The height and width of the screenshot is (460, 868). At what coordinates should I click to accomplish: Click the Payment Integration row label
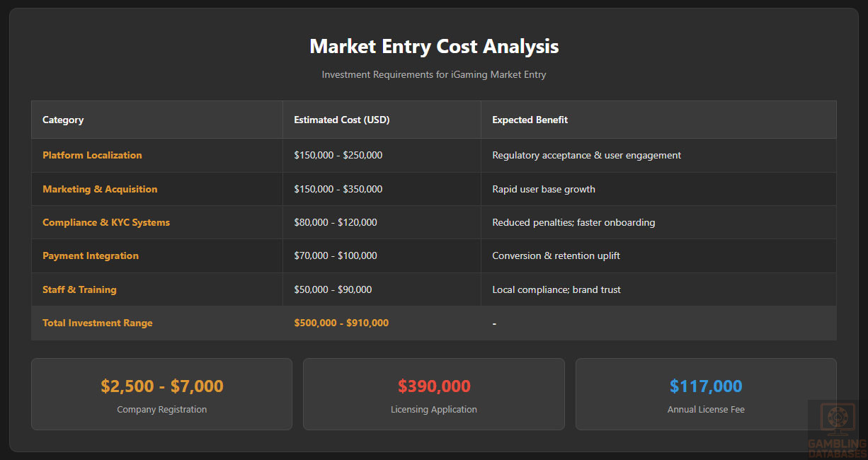click(91, 255)
